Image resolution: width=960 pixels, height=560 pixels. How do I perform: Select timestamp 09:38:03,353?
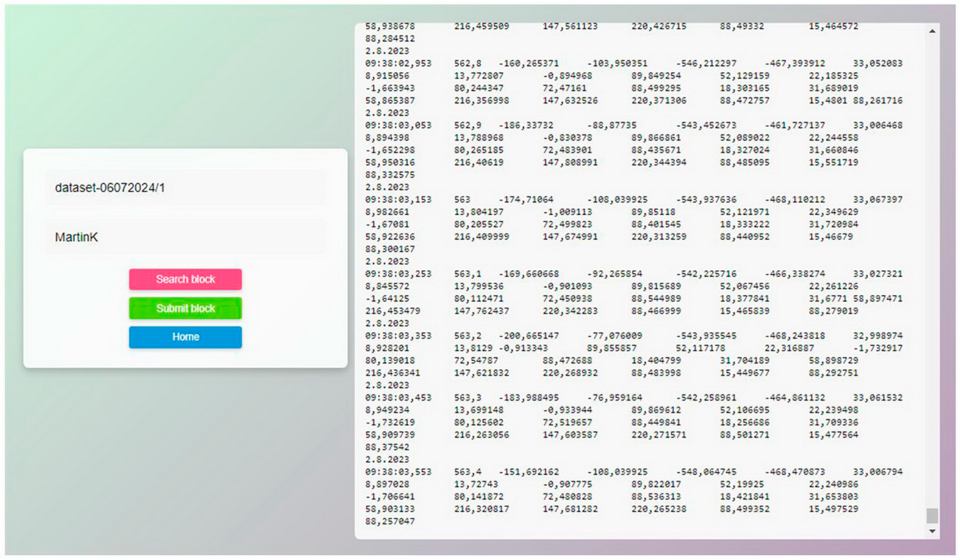point(398,336)
